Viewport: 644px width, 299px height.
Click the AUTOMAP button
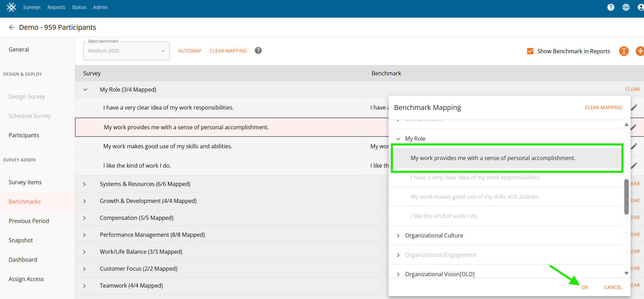[x=189, y=51]
